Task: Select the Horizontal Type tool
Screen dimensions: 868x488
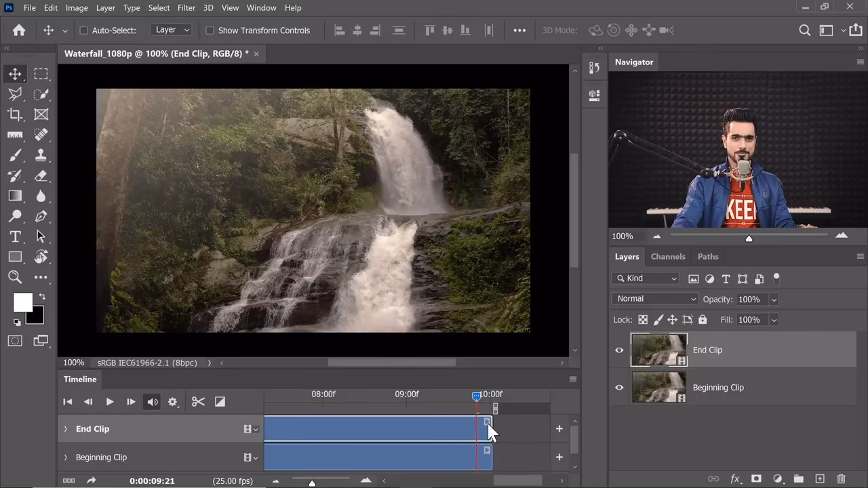Action: [x=15, y=237]
